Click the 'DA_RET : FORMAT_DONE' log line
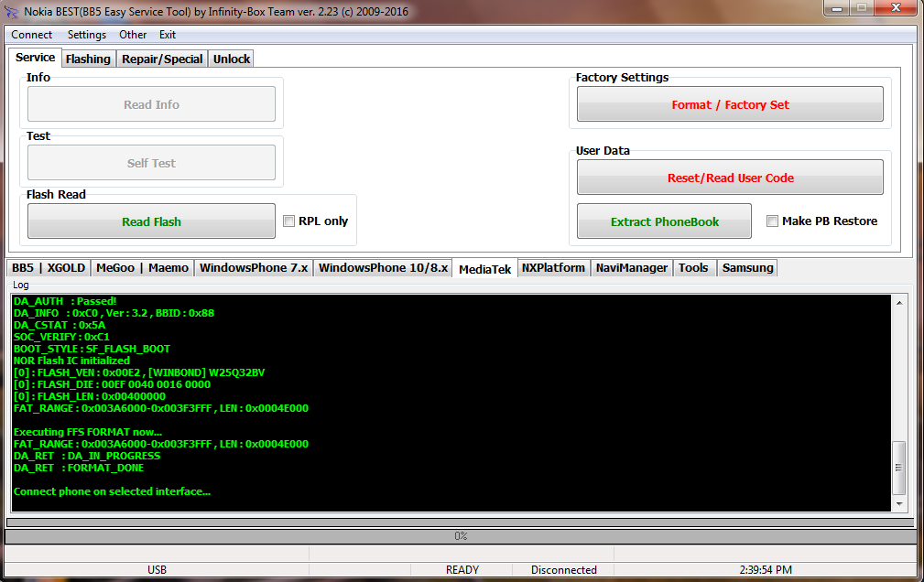 point(79,468)
